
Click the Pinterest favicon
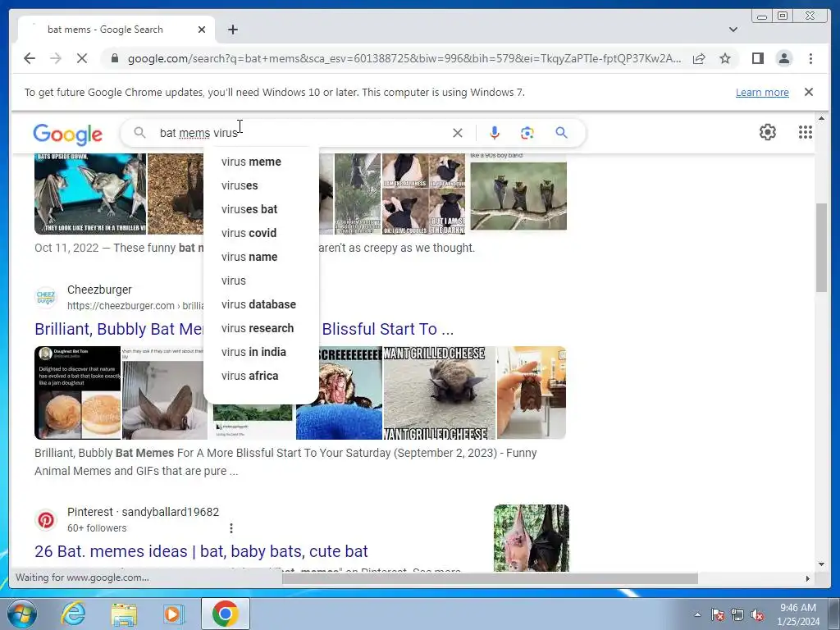point(46,519)
